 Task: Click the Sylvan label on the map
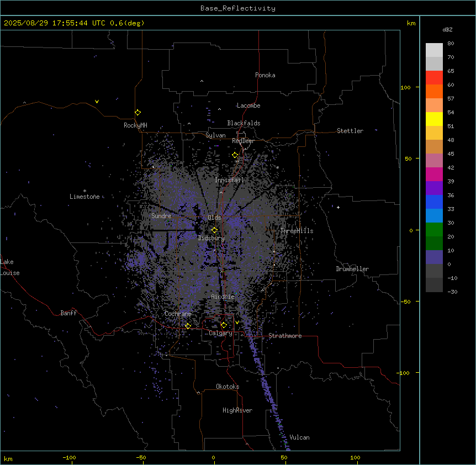(215, 135)
